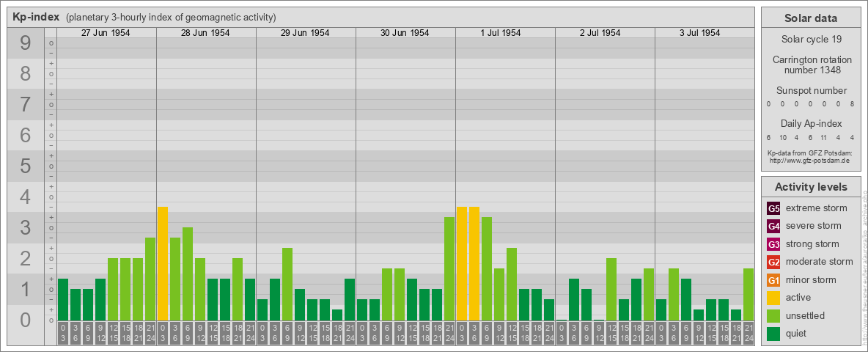Click the Kp-index chart title
Screen dimensions: 868x352
coord(36,17)
